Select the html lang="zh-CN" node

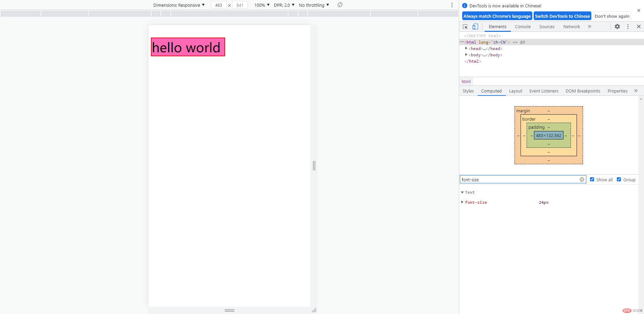point(551,42)
